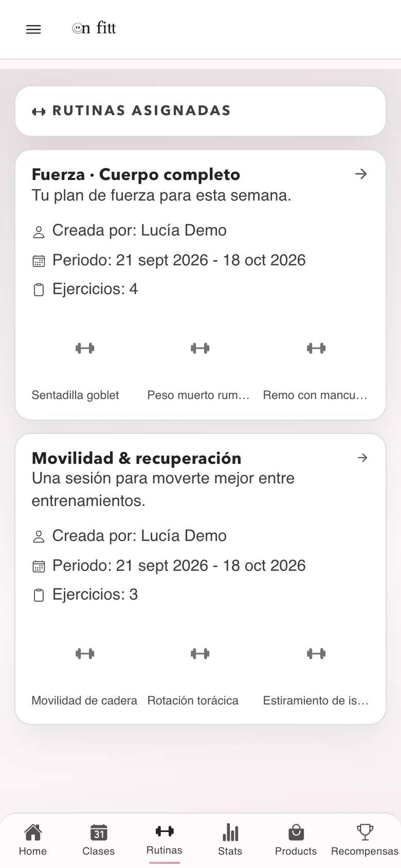This screenshot has height=868, width=401.
Task: Open Products shopping bag tab
Action: tap(296, 840)
